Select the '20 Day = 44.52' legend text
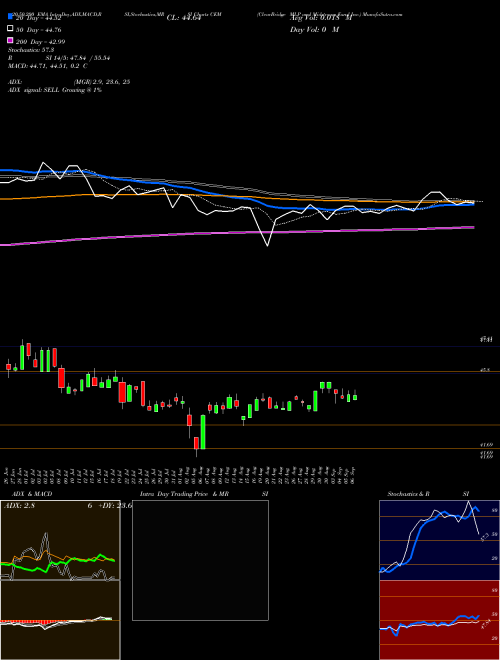The image size is (500, 660). coord(41,18)
